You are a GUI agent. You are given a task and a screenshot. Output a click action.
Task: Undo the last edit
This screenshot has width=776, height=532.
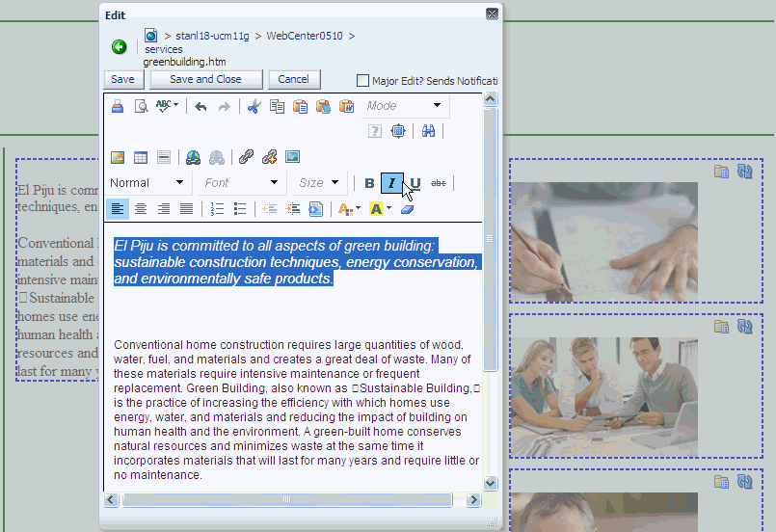201,106
